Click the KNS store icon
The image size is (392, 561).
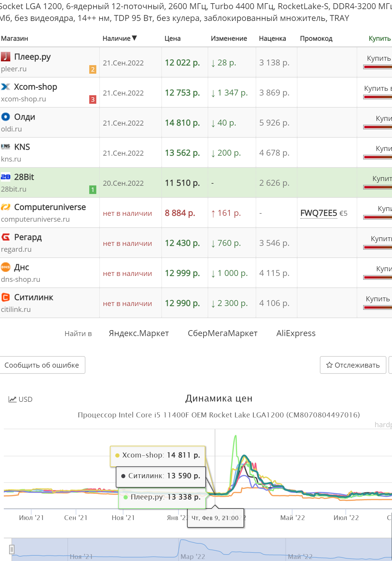click(6, 147)
